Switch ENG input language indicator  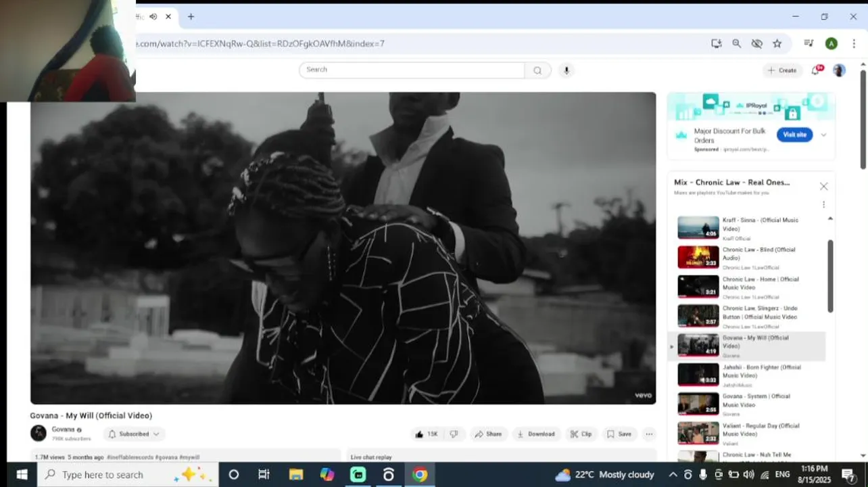point(783,475)
